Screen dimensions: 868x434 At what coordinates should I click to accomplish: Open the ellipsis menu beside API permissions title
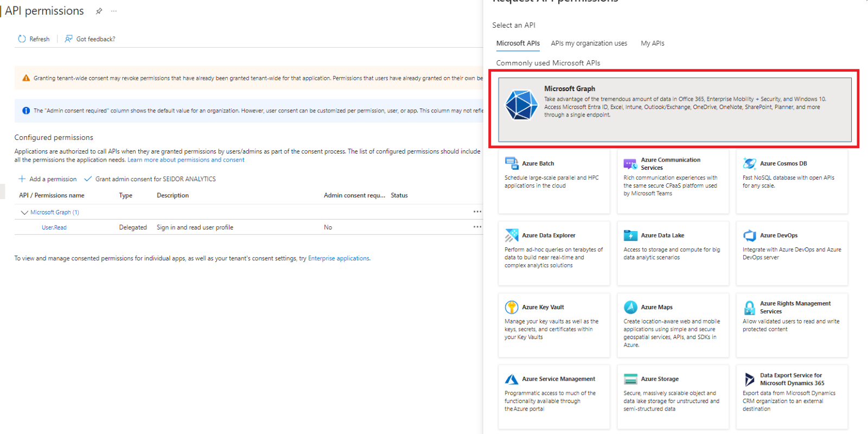pos(113,11)
